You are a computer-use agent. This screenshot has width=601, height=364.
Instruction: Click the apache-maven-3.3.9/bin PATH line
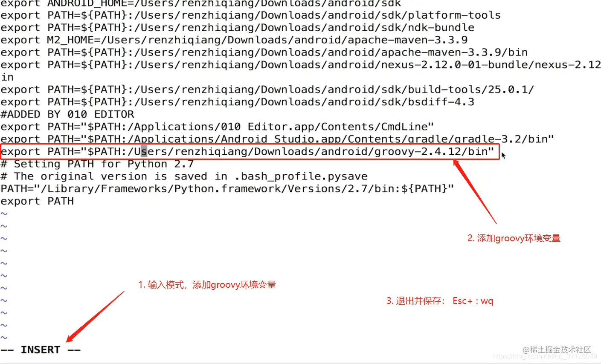click(264, 52)
